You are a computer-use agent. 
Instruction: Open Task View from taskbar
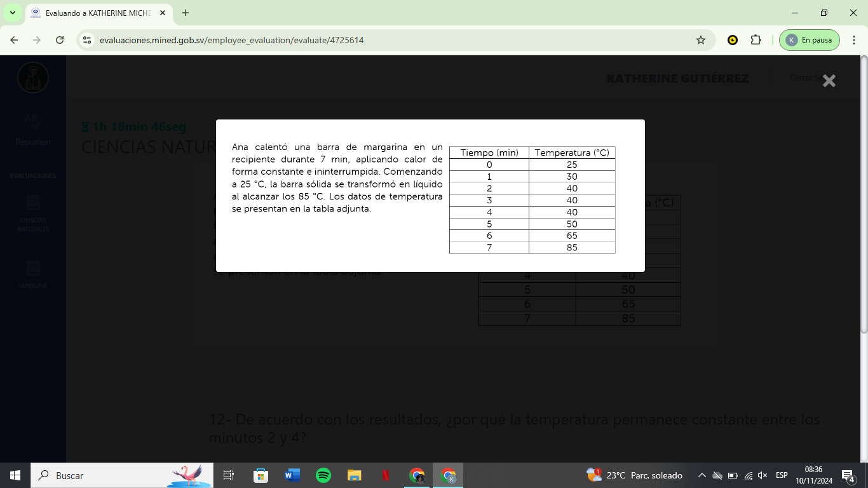click(229, 475)
